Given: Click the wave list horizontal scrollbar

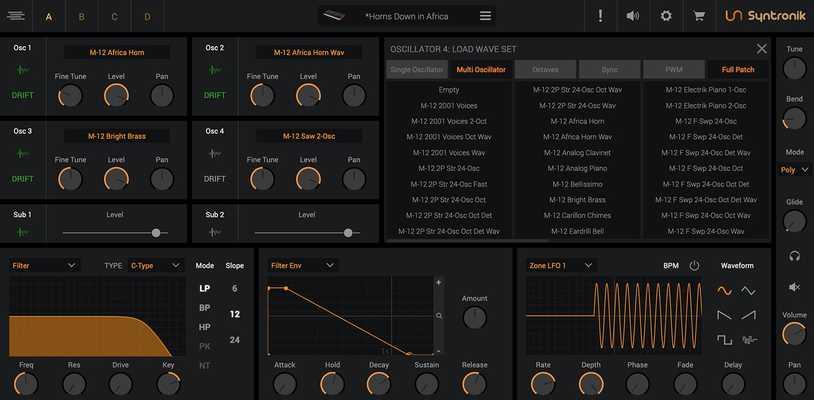Looking at the screenshot, I should pyautogui.click(x=468, y=240).
